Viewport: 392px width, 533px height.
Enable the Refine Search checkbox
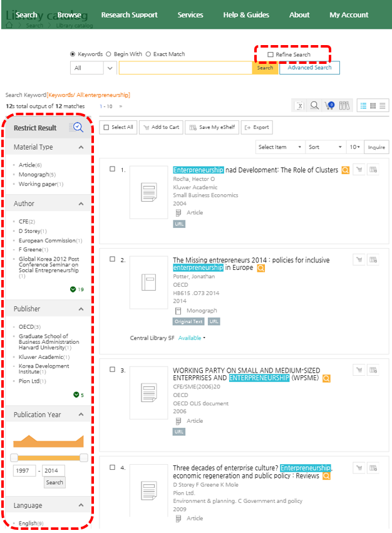point(271,54)
